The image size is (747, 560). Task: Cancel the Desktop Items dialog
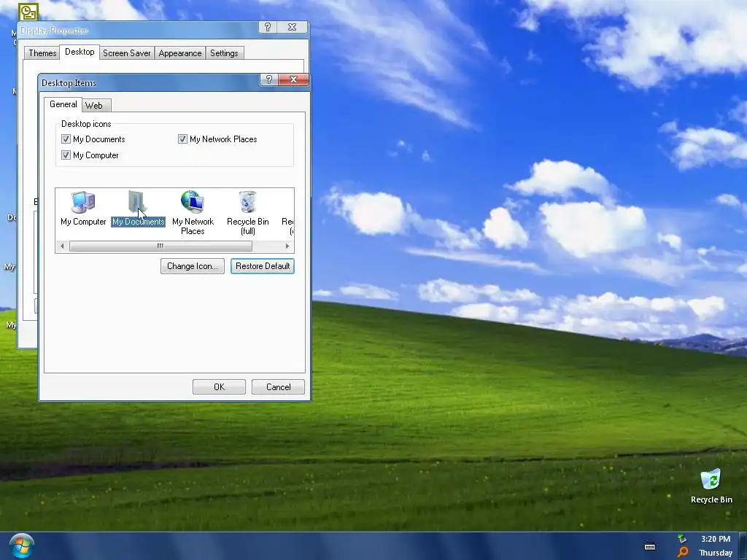[x=278, y=386]
